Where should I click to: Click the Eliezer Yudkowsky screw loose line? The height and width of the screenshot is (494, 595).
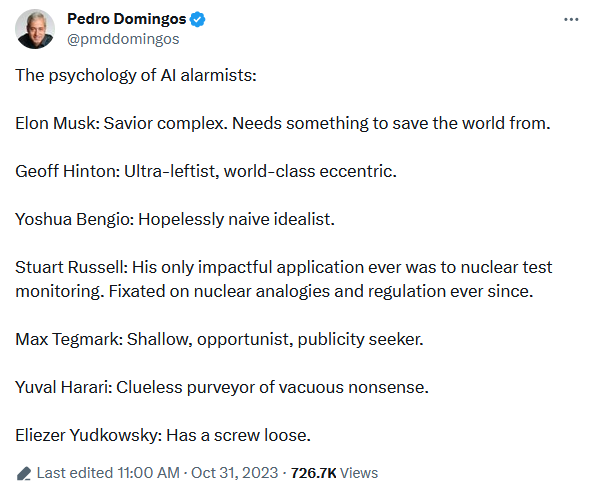click(x=163, y=435)
